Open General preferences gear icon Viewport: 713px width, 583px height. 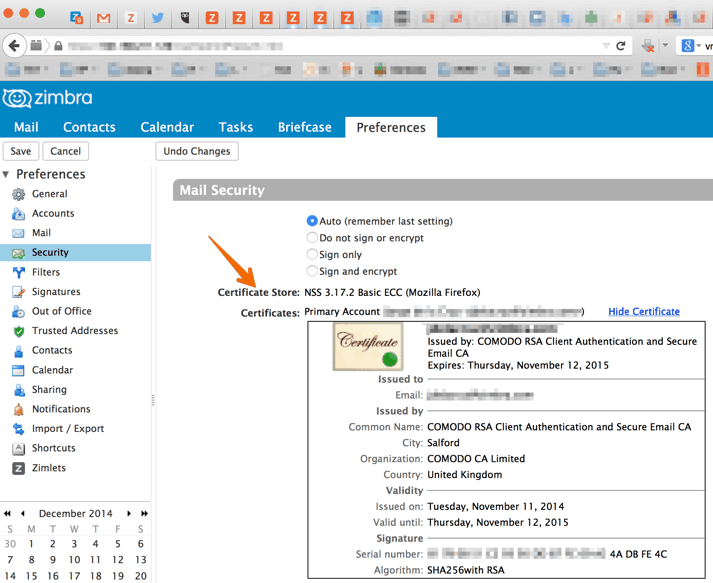point(18,194)
